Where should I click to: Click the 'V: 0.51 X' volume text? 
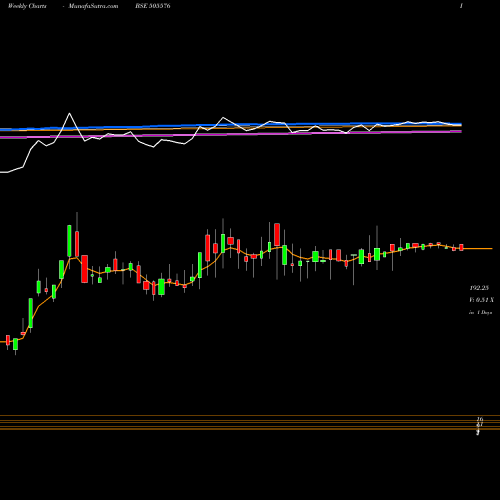(x=481, y=300)
